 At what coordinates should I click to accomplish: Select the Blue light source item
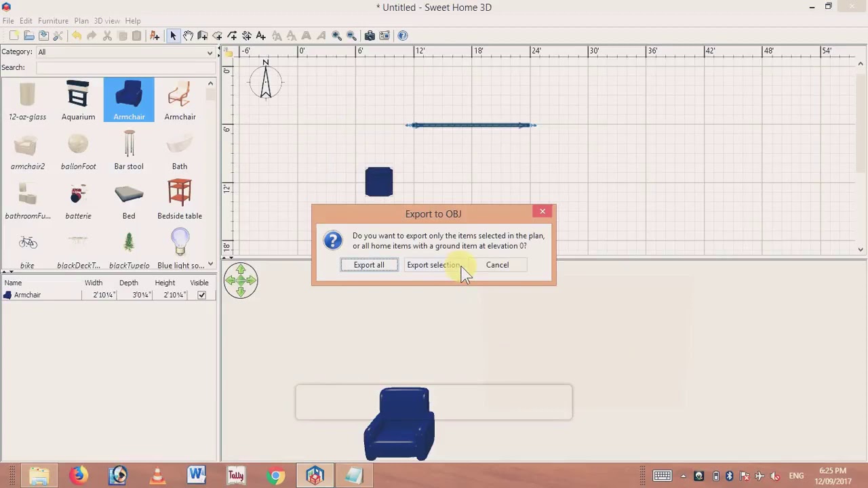click(x=180, y=248)
